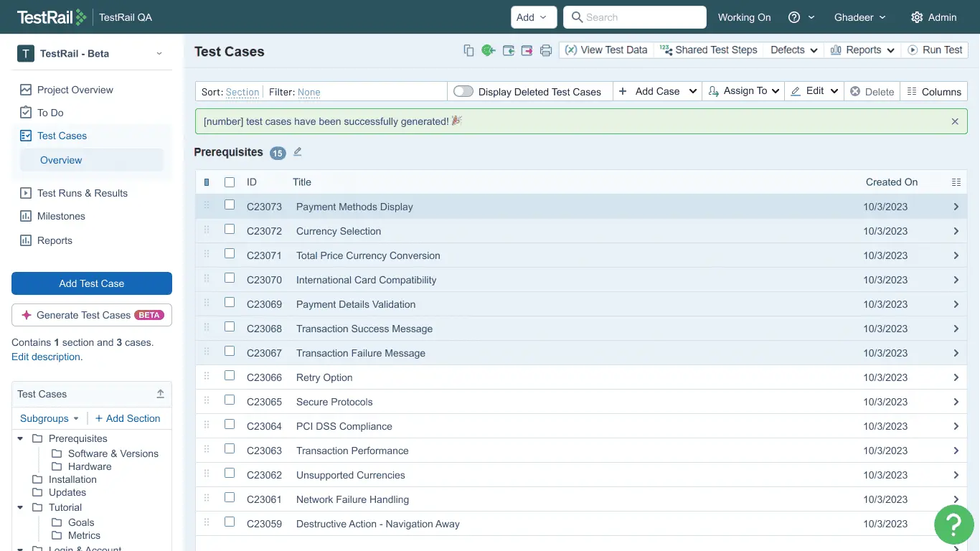Click the copy test cases icon

point(468,50)
